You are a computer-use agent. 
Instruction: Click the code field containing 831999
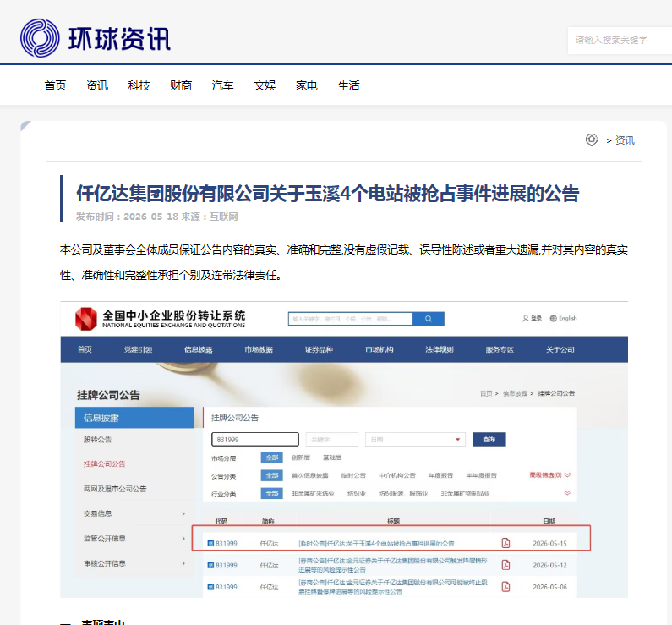click(x=255, y=440)
